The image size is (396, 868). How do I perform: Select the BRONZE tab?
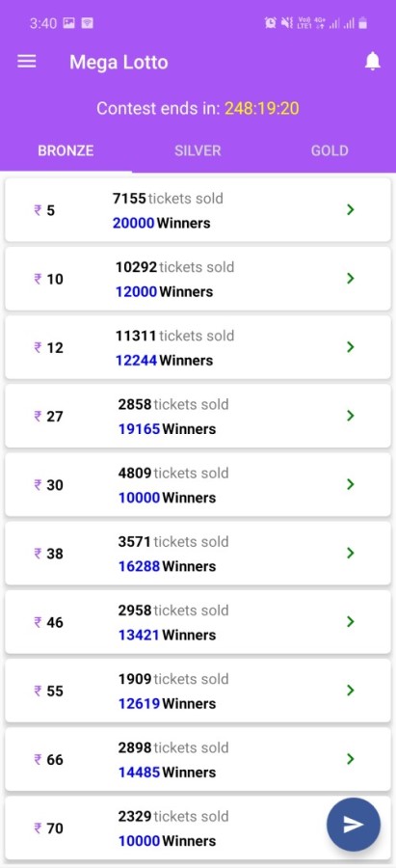point(66,150)
